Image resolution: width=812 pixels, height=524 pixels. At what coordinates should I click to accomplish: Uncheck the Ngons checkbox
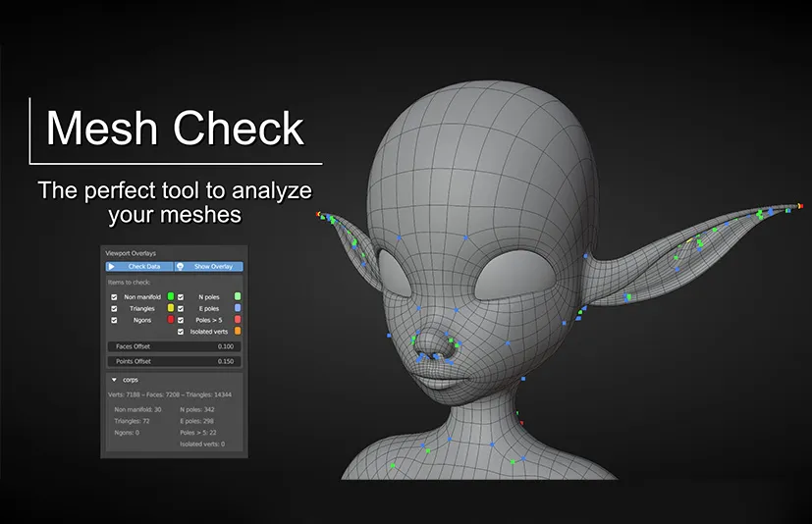pyautogui.click(x=114, y=320)
